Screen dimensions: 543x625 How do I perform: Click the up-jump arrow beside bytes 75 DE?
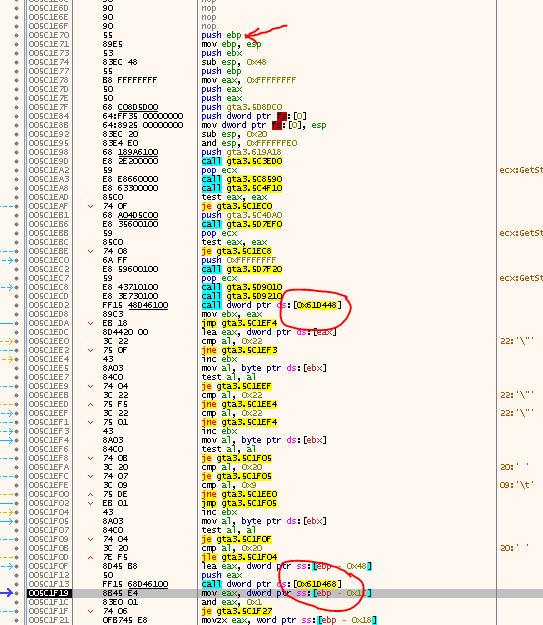click(x=90, y=494)
